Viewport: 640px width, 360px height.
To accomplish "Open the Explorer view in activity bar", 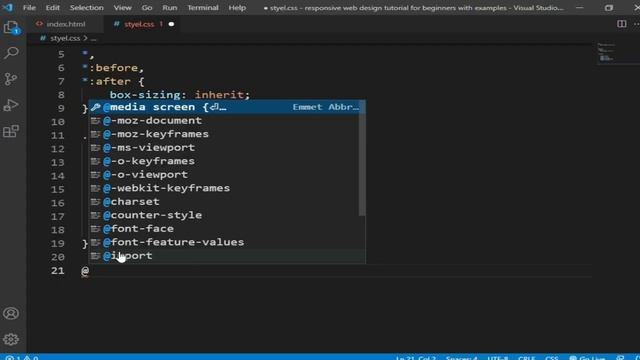I will pyautogui.click(x=11, y=28).
